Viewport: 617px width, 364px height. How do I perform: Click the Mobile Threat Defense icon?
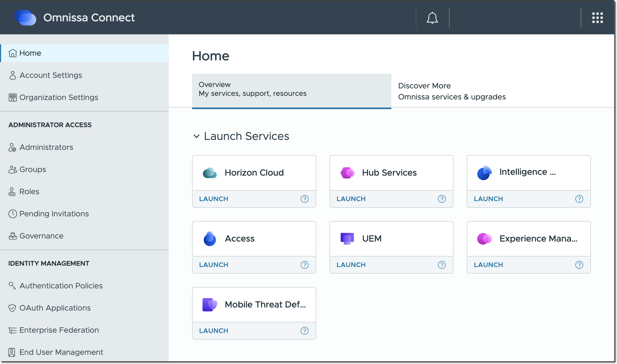[210, 304]
